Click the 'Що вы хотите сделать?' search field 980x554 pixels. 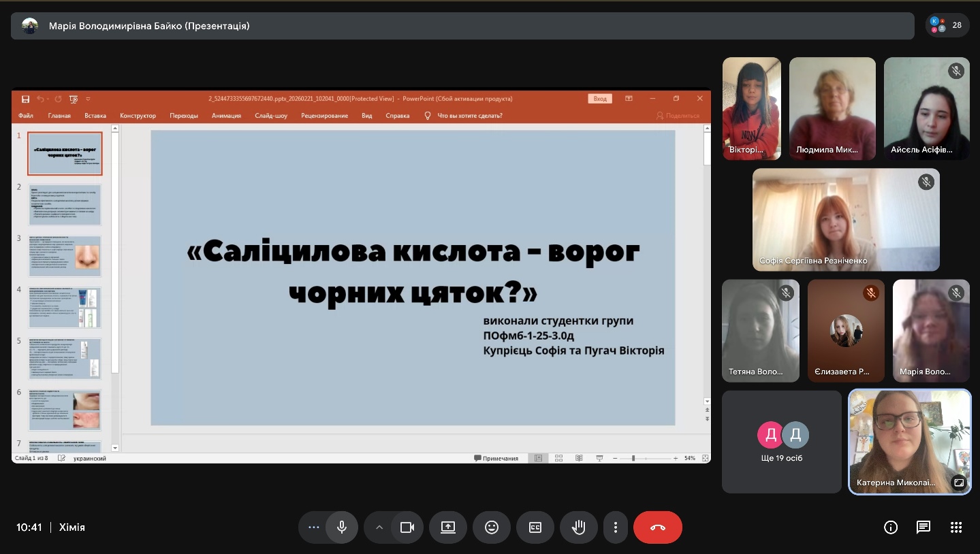click(470, 116)
